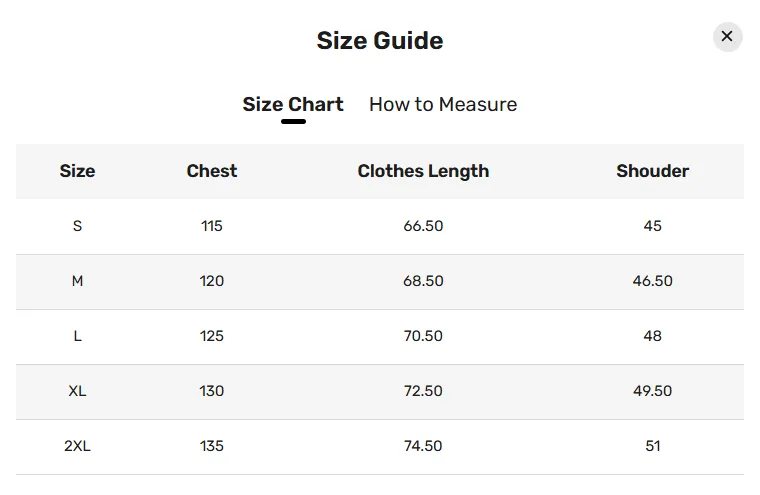This screenshot has height=495, width=760.
Task: Click the Size column header
Action: tap(77, 171)
